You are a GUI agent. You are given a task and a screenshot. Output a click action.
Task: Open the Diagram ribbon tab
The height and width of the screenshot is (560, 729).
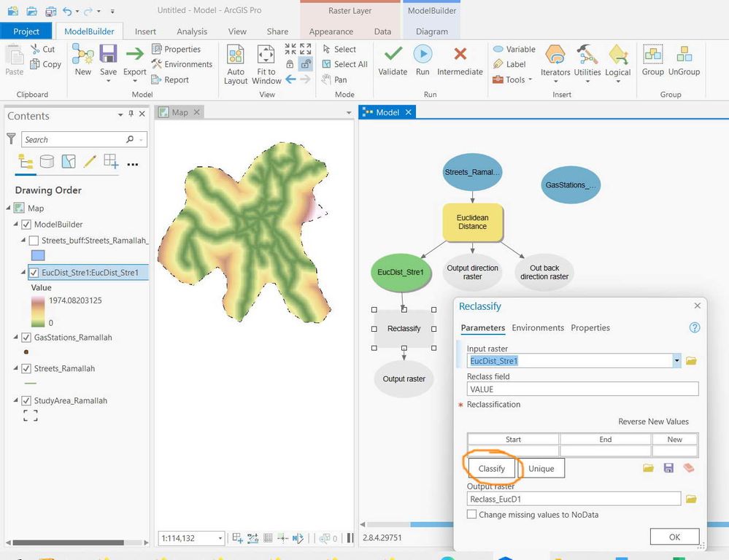coord(432,31)
